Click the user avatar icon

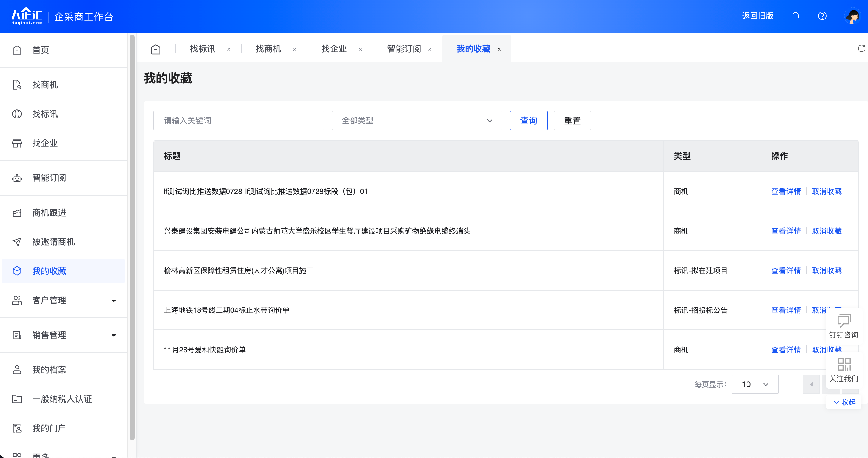852,16
